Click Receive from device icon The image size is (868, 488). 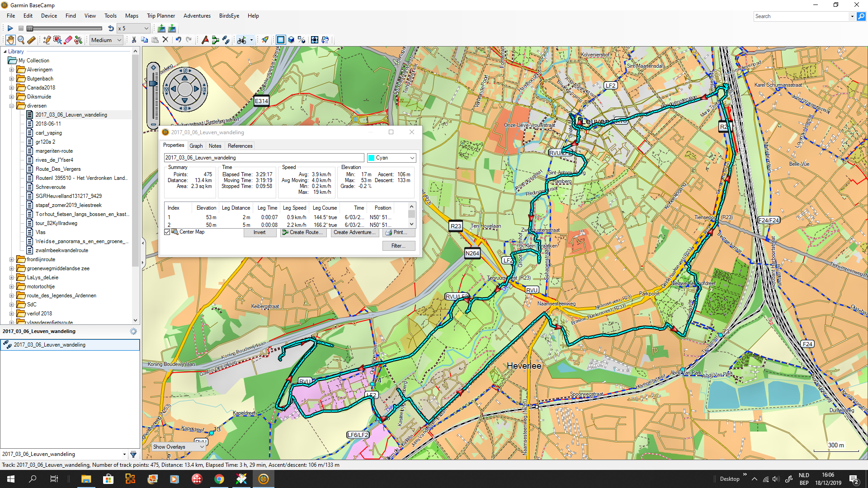(x=161, y=28)
